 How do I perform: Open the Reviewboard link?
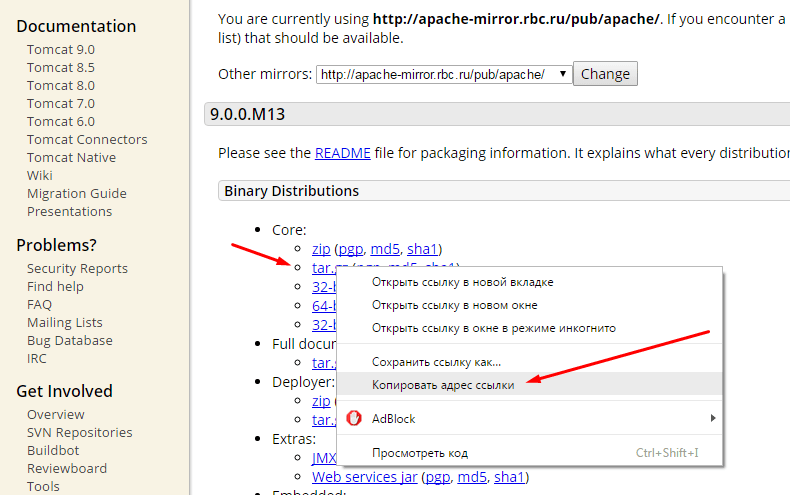pyautogui.click(x=67, y=469)
